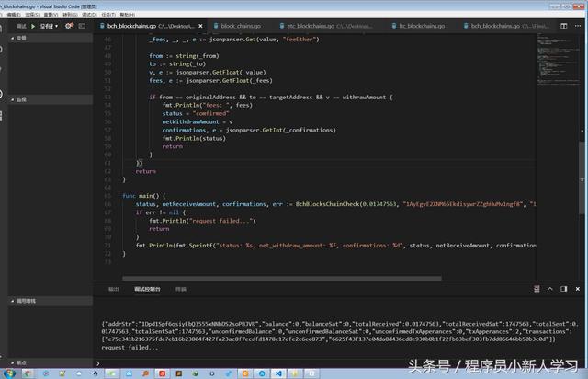Open the Go menu
Image resolution: width=588 pixels, height=379 pixels.
coord(70,15)
